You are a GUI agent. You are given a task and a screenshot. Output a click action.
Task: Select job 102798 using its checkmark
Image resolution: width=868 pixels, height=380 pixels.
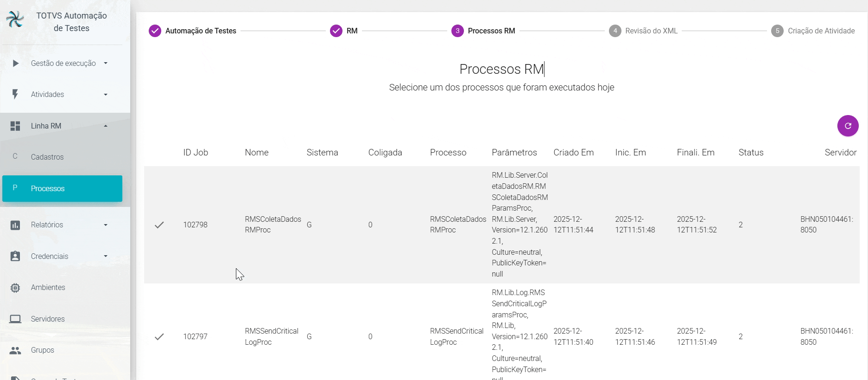pyautogui.click(x=159, y=225)
